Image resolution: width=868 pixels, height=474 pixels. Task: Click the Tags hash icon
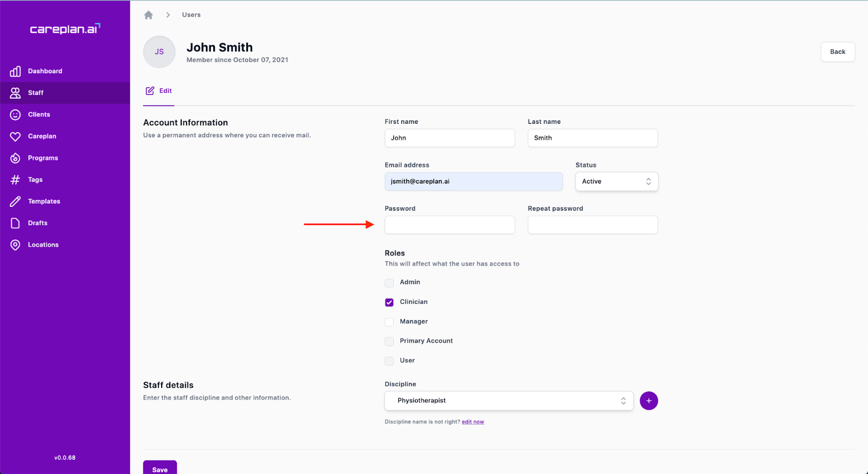[x=15, y=180]
